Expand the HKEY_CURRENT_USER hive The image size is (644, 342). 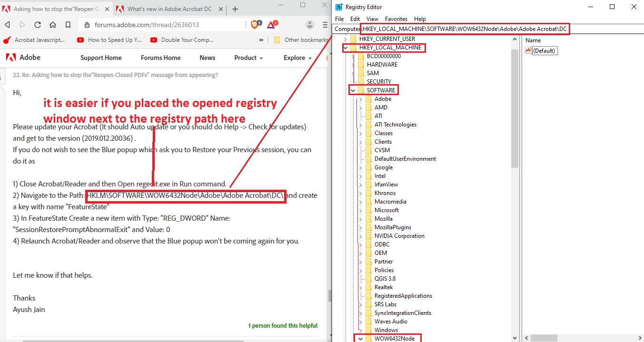(x=345, y=39)
